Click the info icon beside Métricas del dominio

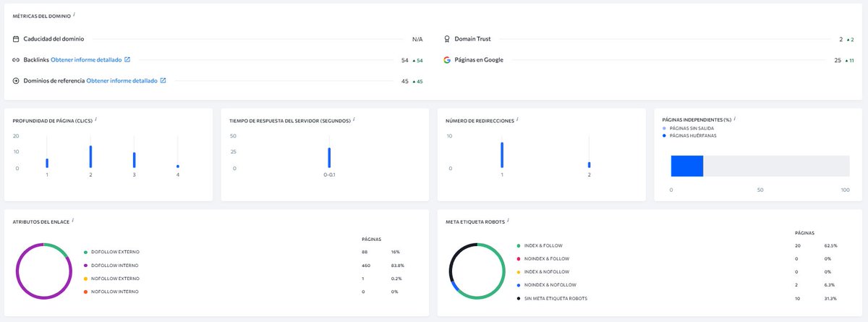(74, 14)
